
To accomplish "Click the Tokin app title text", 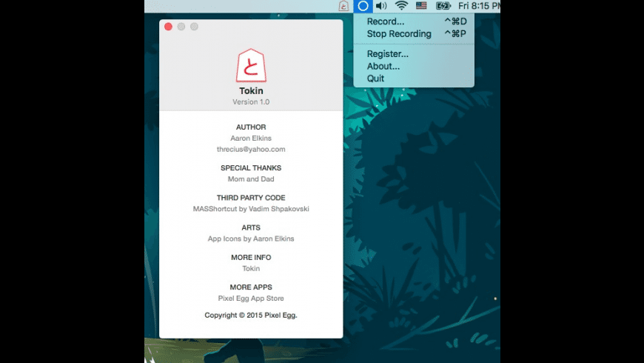I will point(251,91).
